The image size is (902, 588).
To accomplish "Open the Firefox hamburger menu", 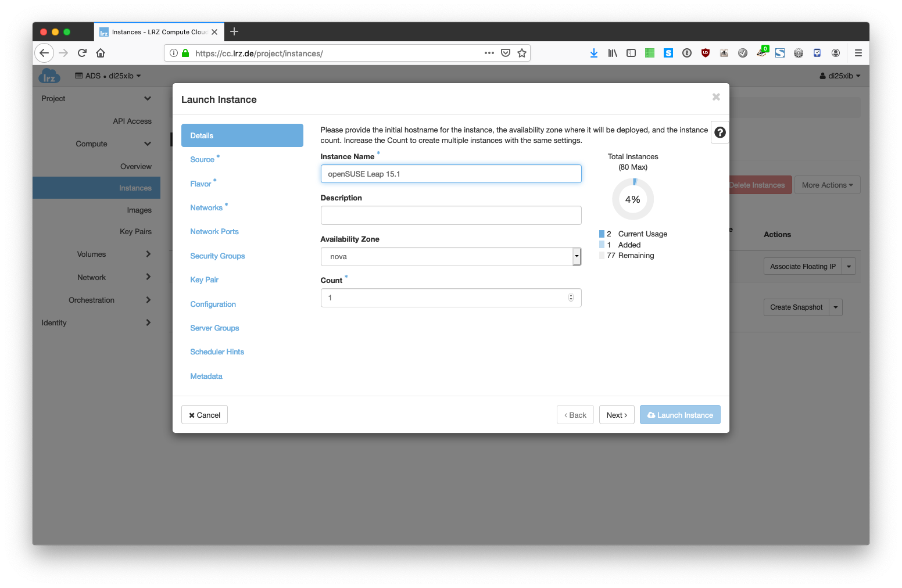I will tap(858, 53).
